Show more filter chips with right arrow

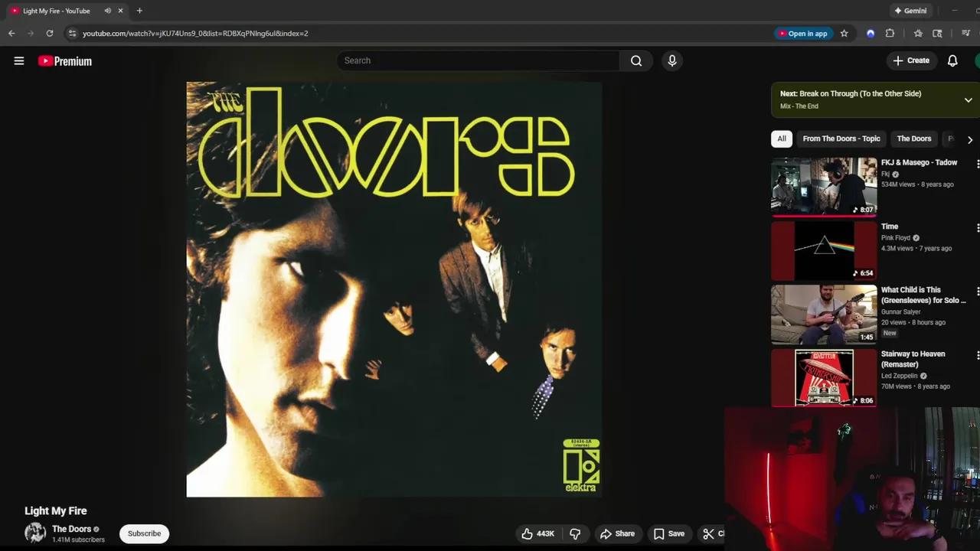point(970,140)
